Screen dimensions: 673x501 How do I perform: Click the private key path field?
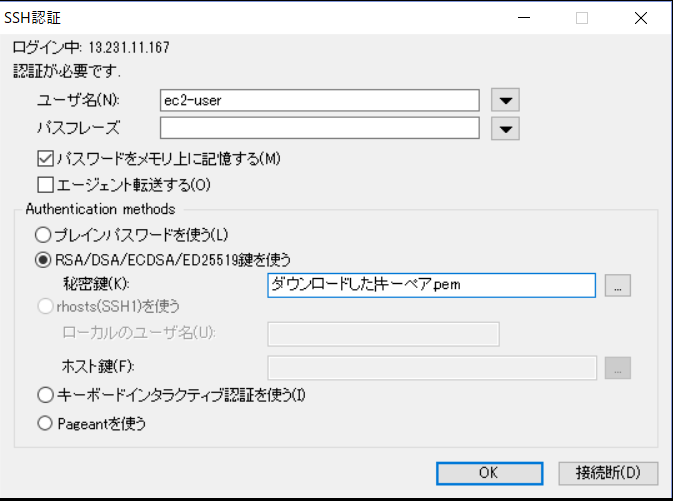click(x=431, y=285)
